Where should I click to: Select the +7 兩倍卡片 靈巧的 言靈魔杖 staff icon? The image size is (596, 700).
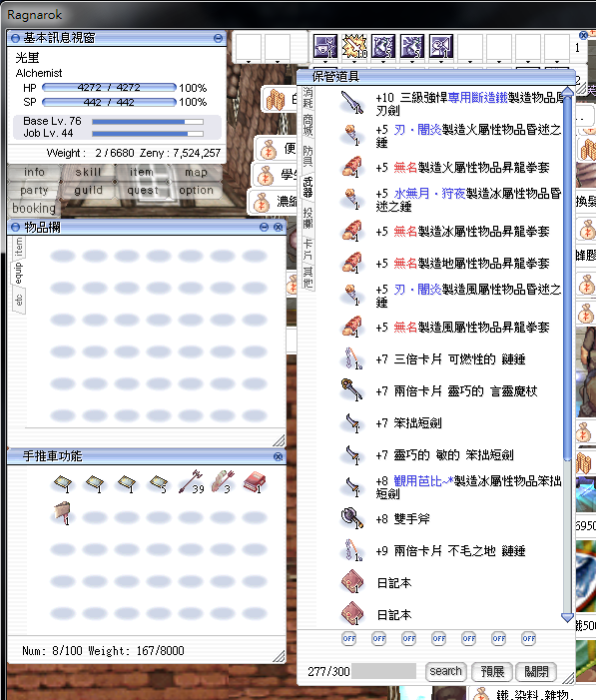351,390
